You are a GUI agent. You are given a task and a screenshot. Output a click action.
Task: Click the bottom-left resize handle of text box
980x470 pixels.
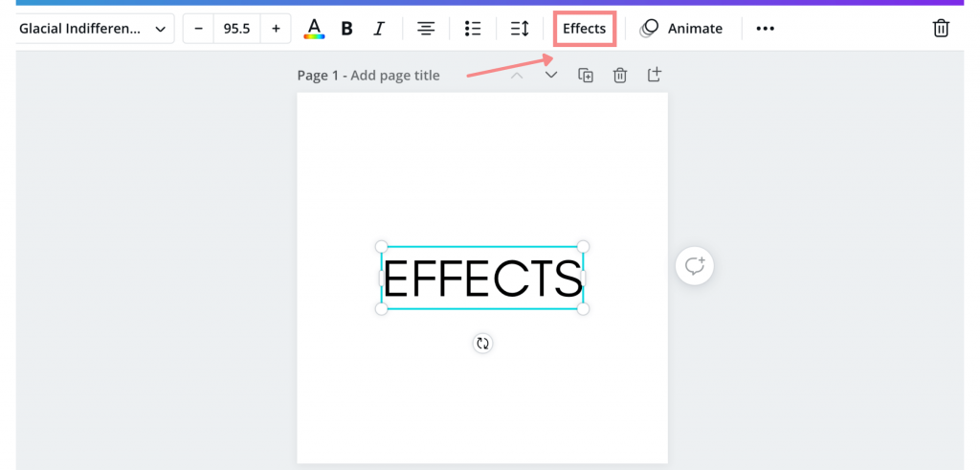[x=381, y=309]
